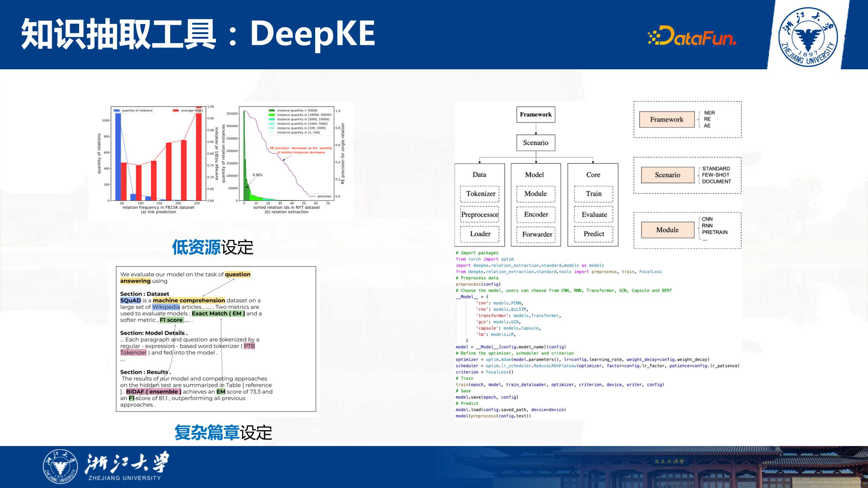Click the Data column heading
The height and width of the screenshot is (488, 868).
pos(479,174)
